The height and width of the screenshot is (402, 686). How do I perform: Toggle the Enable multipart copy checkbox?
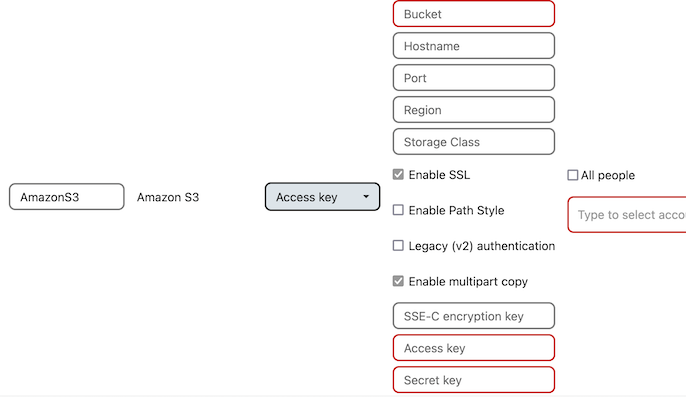pyautogui.click(x=399, y=282)
